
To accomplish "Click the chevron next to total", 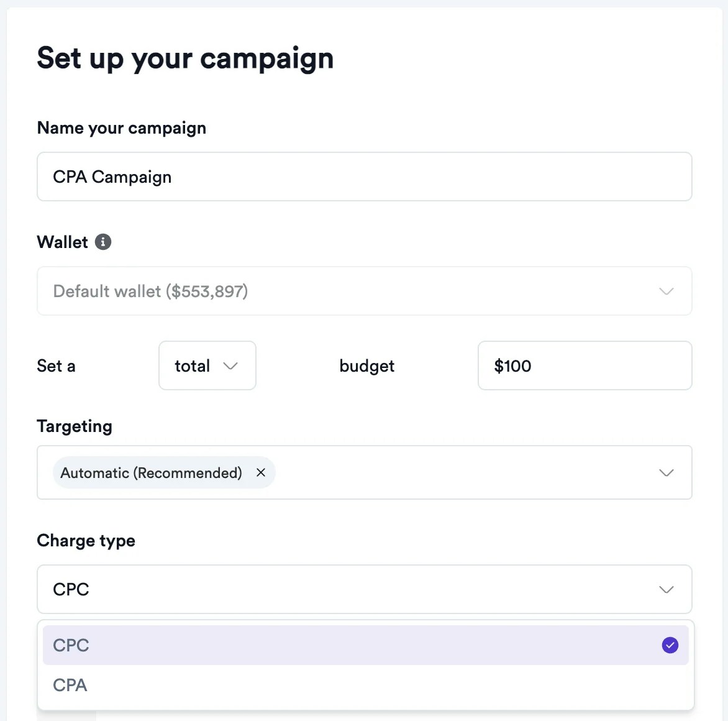I will coord(230,366).
